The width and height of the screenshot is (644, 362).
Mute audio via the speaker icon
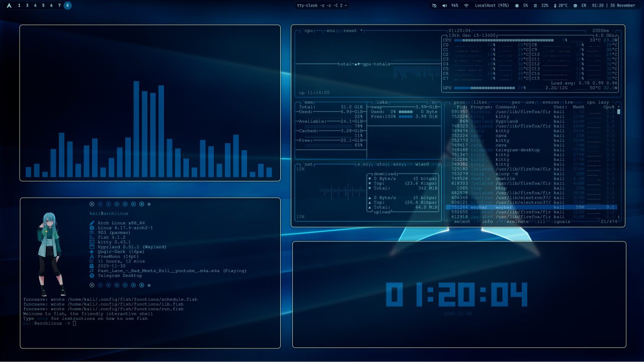click(444, 5)
